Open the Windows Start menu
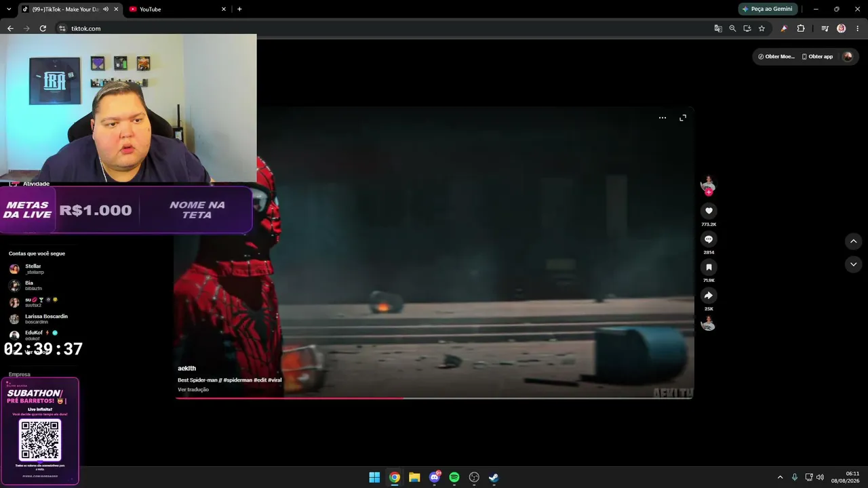 pos(374,477)
